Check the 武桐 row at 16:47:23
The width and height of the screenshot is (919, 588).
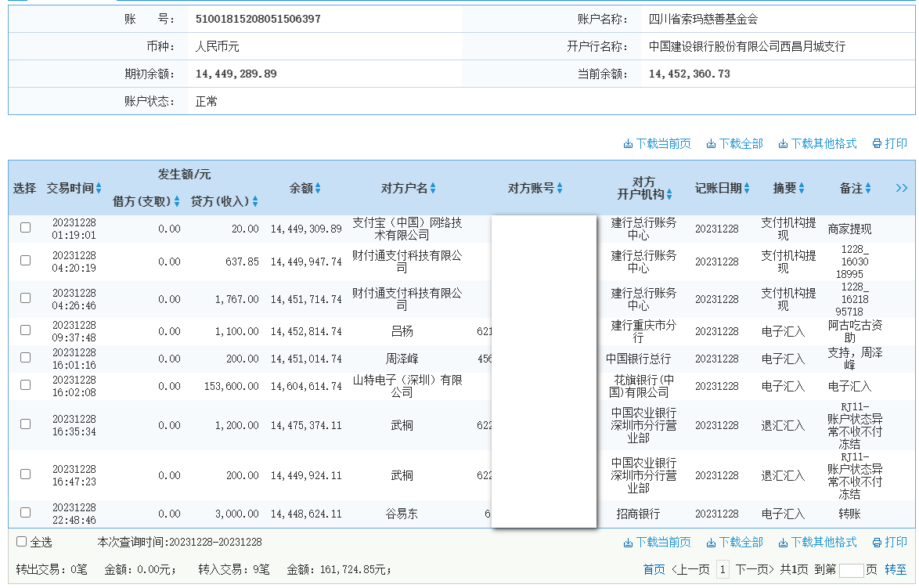pos(25,474)
